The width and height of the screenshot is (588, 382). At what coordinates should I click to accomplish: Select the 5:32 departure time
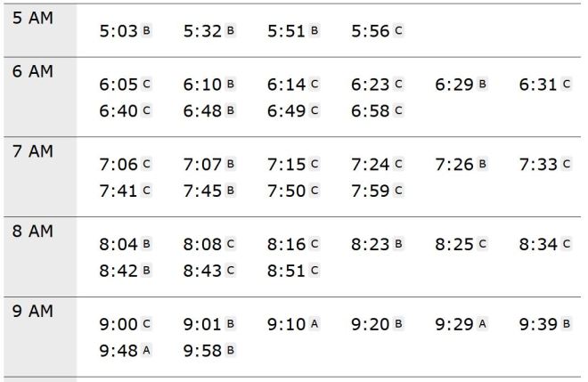tap(203, 31)
